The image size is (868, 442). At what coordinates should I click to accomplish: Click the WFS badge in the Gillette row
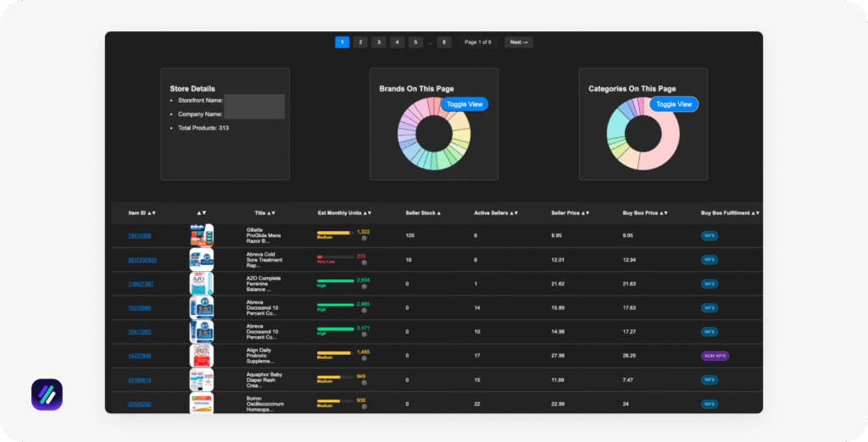pyautogui.click(x=709, y=236)
